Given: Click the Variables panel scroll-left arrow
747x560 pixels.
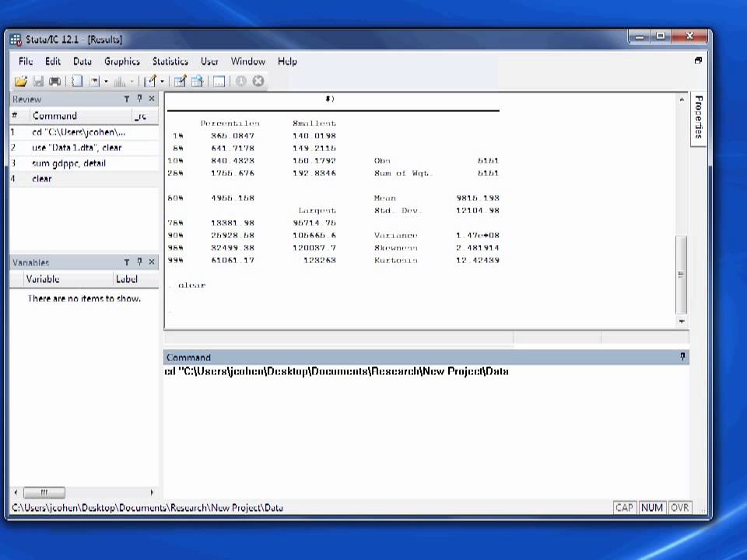Looking at the screenshot, I should (16, 492).
